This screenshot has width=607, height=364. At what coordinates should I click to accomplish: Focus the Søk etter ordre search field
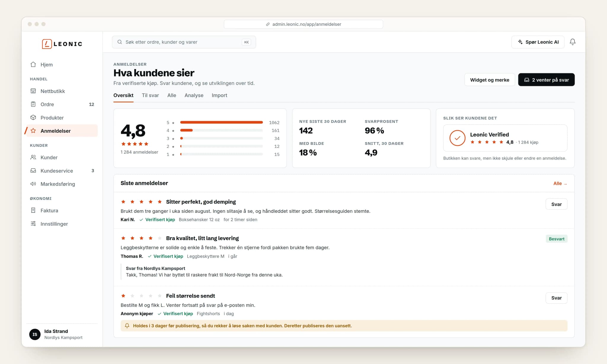click(184, 42)
